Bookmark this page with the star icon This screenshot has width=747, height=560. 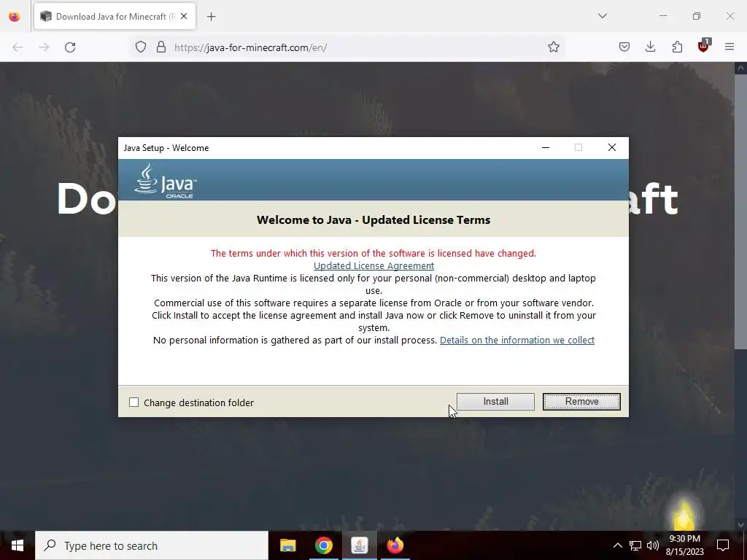[553, 47]
